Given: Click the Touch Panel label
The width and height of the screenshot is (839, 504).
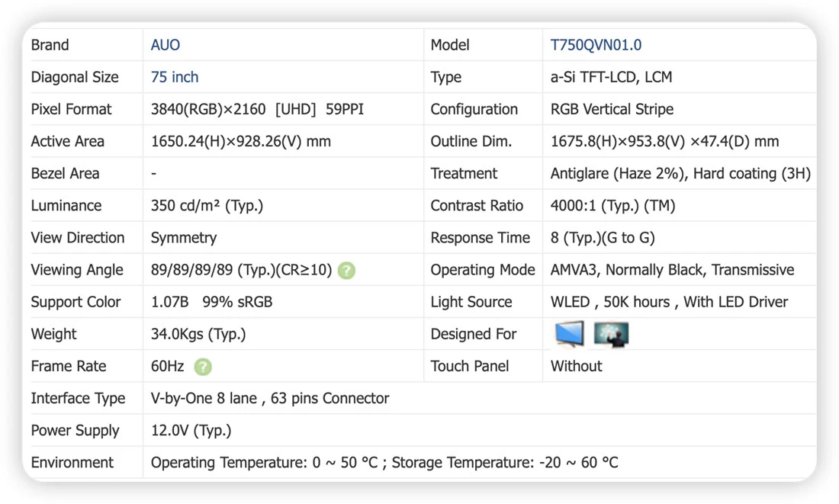Looking at the screenshot, I should tap(470, 366).
